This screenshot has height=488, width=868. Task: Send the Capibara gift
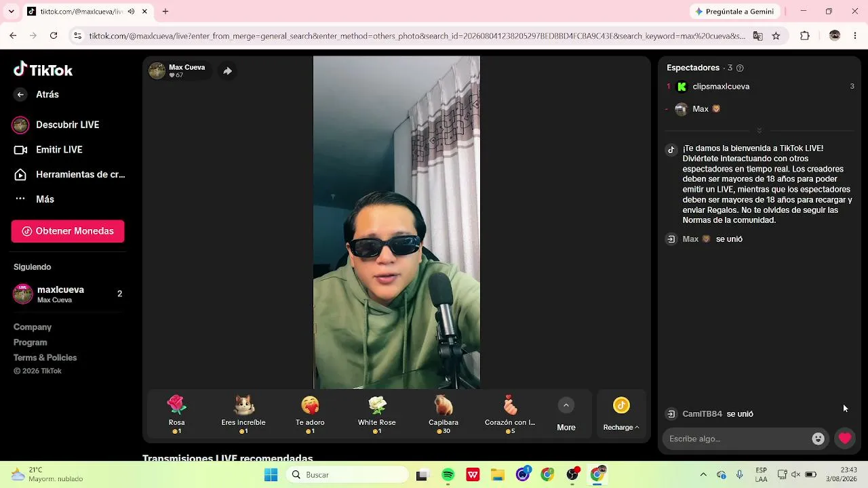pyautogui.click(x=443, y=413)
